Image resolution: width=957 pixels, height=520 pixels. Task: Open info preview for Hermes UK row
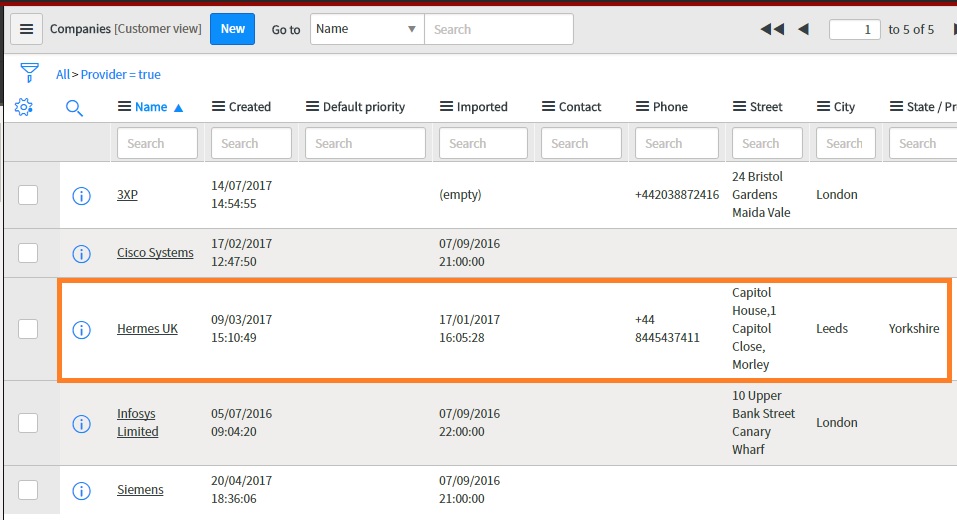(x=81, y=330)
